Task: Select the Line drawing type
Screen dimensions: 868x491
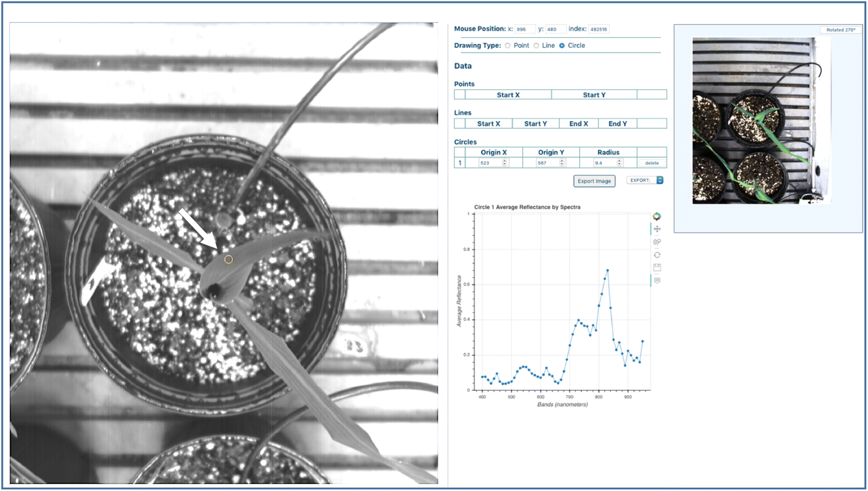Action: [536, 46]
